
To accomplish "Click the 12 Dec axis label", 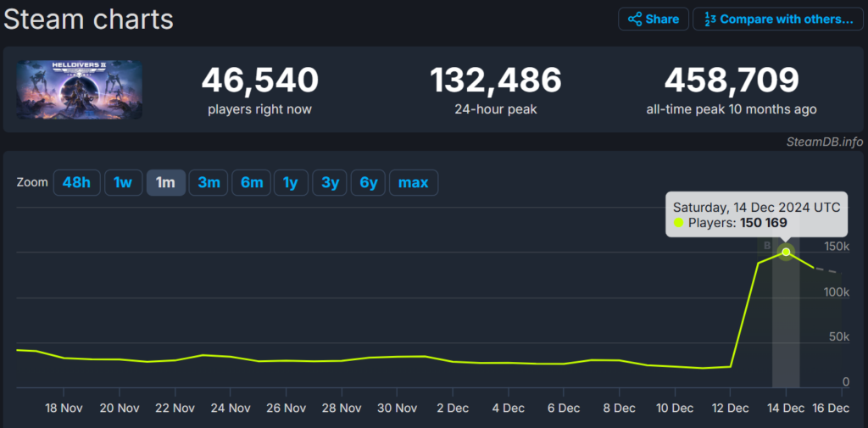I will pyautogui.click(x=730, y=408).
